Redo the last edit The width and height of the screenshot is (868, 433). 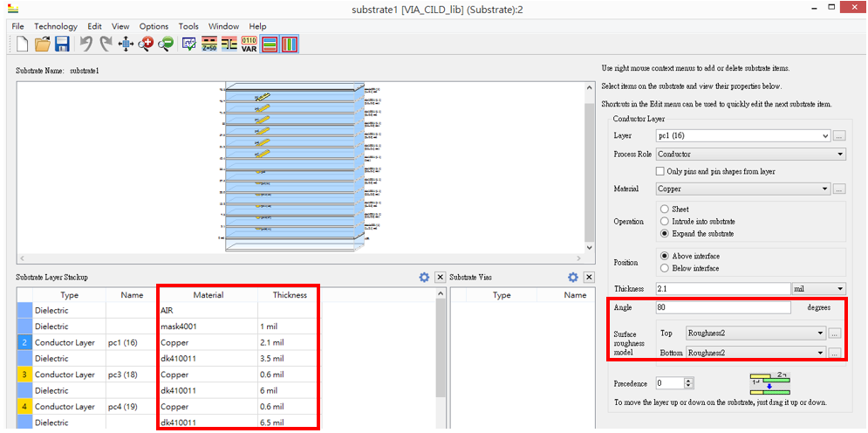[106, 45]
